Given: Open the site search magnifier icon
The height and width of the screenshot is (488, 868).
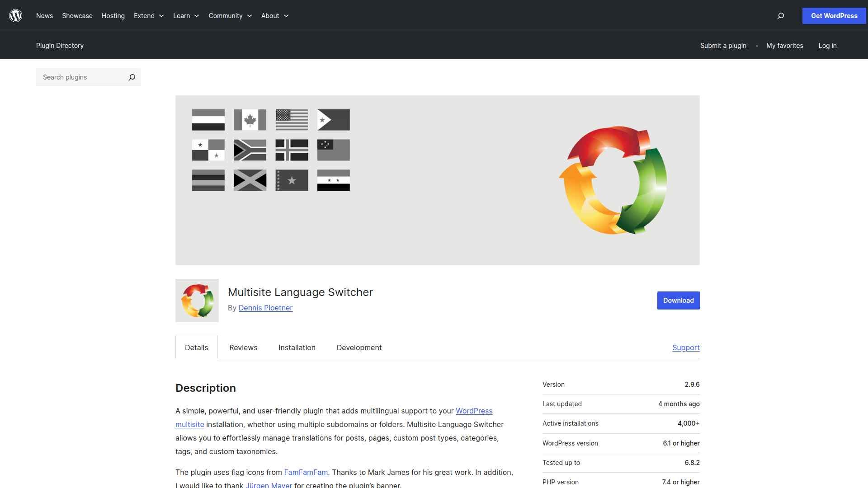Looking at the screenshot, I should click(780, 16).
